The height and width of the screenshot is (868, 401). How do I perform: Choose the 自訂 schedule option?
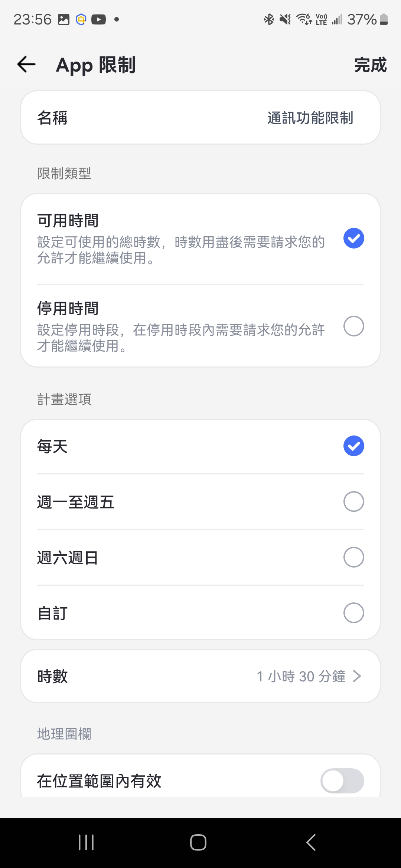point(353,613)
